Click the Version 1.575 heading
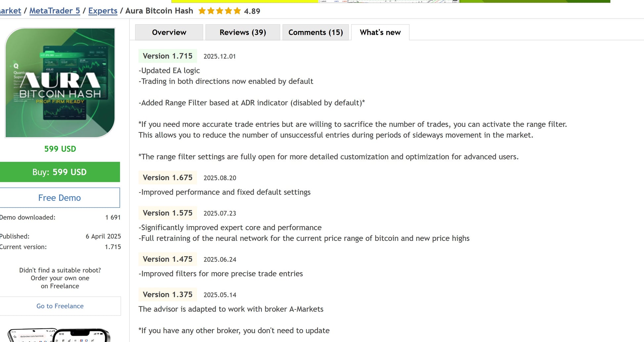The height and width of the screenshot is (342, 644). click(x=167, y=213)
